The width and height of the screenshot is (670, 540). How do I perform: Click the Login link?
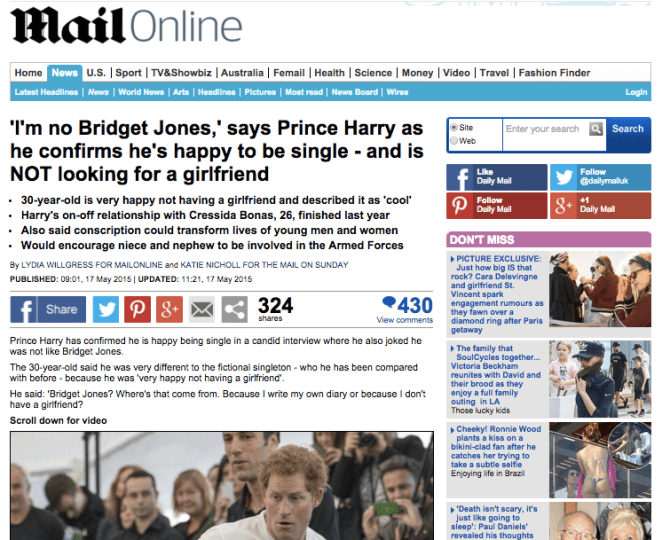tap(636, 92)
